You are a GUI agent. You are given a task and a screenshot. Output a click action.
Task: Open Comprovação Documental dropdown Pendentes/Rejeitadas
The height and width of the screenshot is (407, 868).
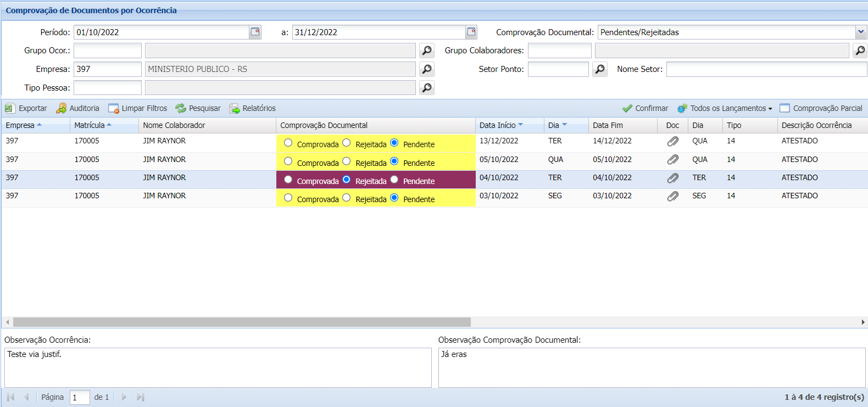pyautogui.click(x=861, y=32)
